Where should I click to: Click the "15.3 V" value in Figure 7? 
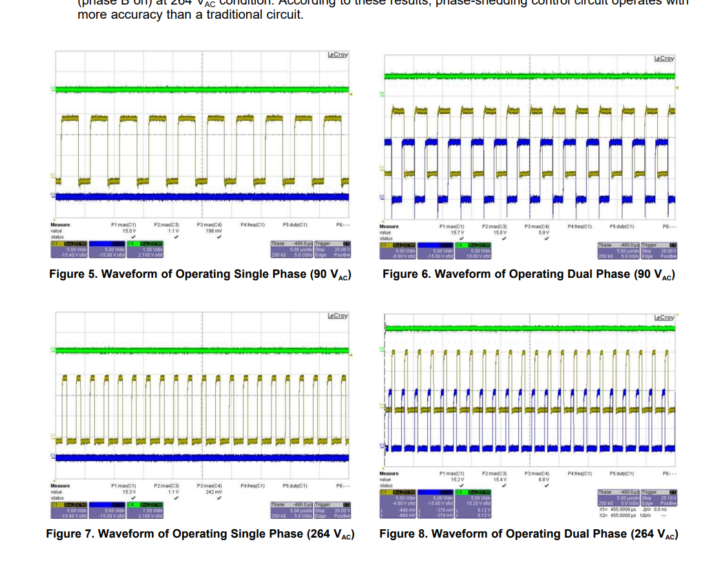pyautogui.click(x=129, y=492)
